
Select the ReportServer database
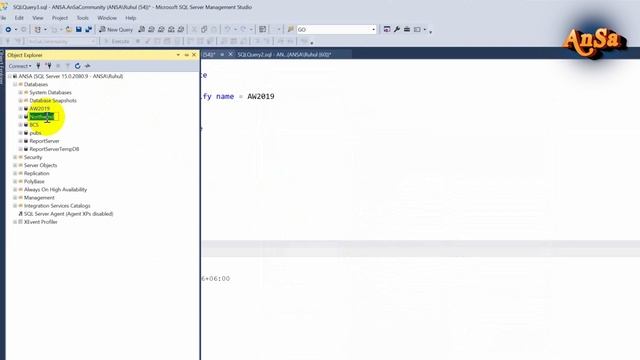[x=44, y=141]
